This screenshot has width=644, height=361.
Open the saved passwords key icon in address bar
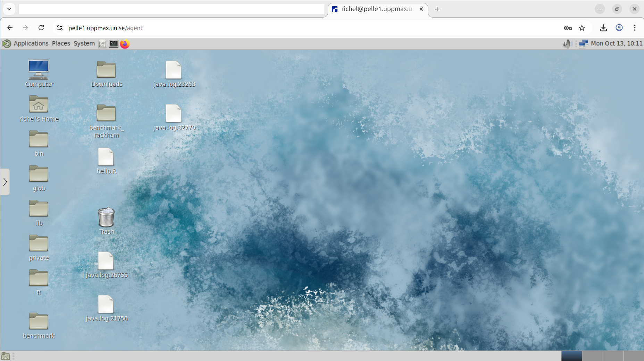coord(568,28)
